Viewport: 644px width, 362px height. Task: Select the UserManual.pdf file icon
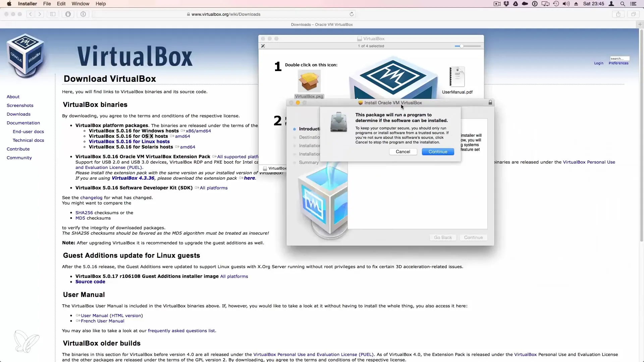(x=457, y=77)
